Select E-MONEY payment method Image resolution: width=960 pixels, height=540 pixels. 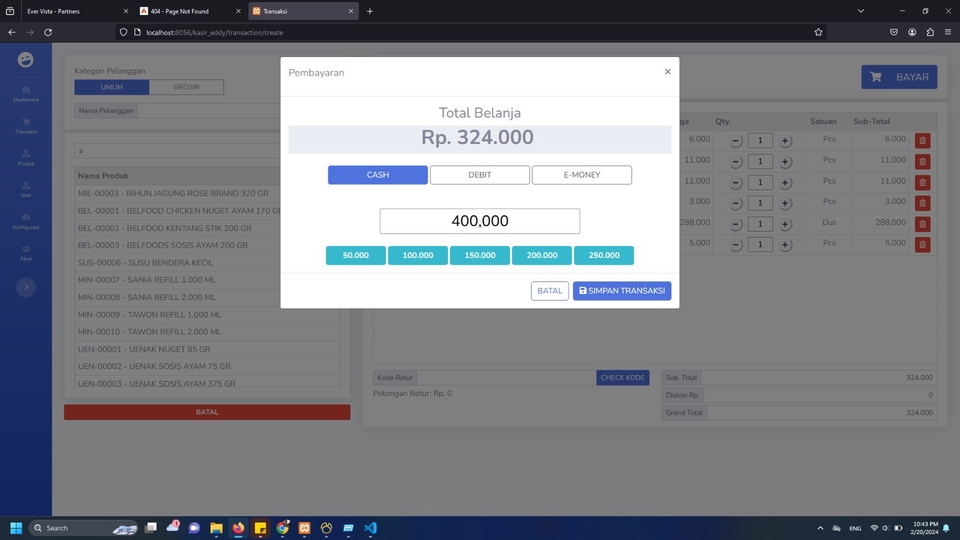pos(582,175)
